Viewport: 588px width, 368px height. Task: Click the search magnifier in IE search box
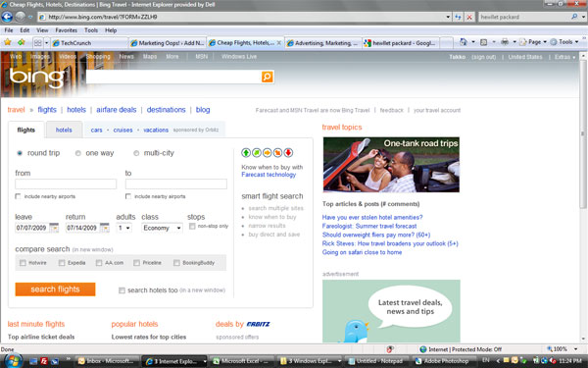[x=574, y=17]
